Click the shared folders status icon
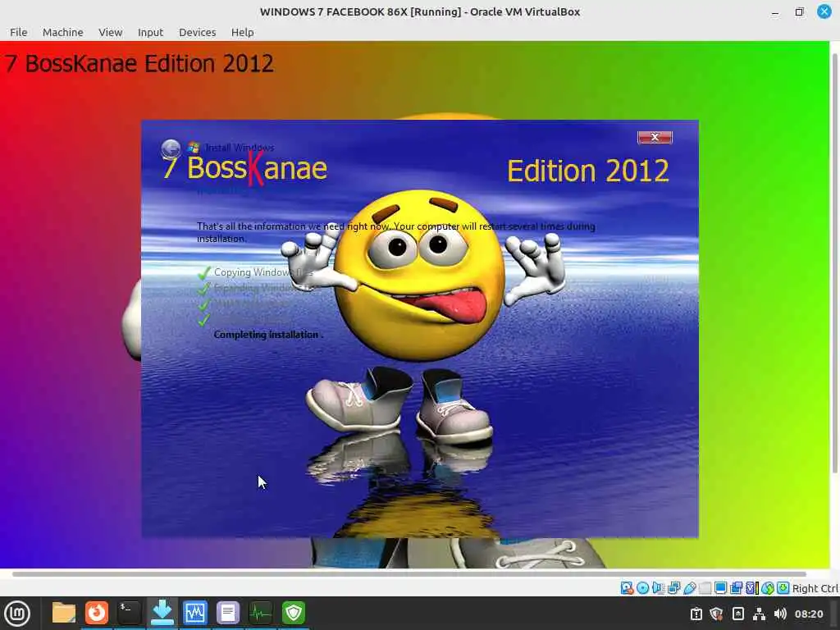This screenshot has width=840, height=630. tap(705, 588)
